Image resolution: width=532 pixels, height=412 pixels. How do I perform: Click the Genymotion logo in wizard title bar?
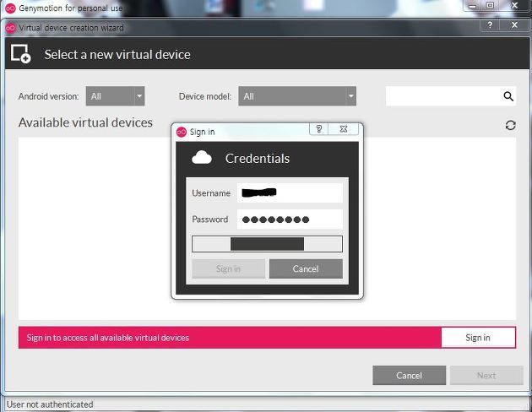point(10,28)
